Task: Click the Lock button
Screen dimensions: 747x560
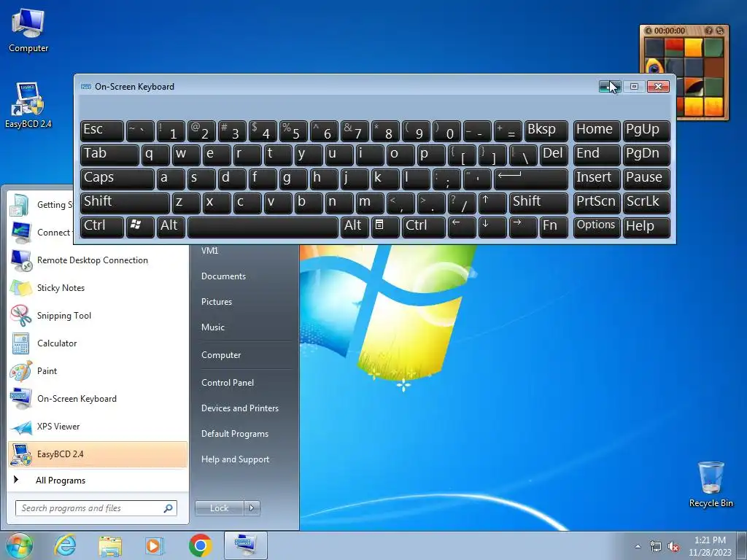Action: [219, 508]
